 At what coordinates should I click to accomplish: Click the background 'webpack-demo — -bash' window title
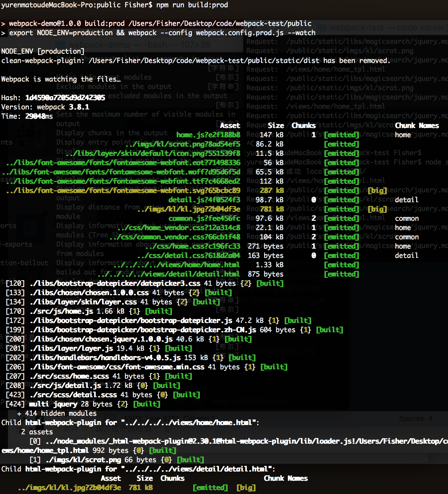pos(139,45)
